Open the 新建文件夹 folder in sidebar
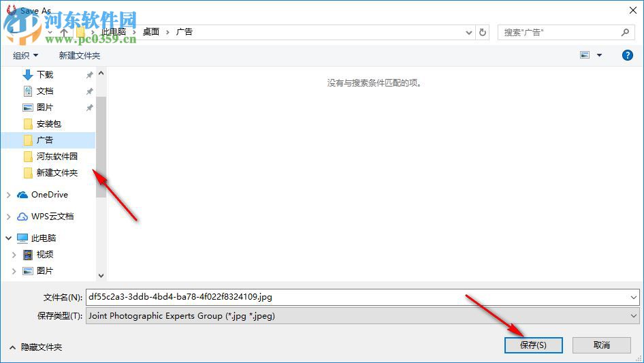This screenshot has width=644, height=363. 57,173
